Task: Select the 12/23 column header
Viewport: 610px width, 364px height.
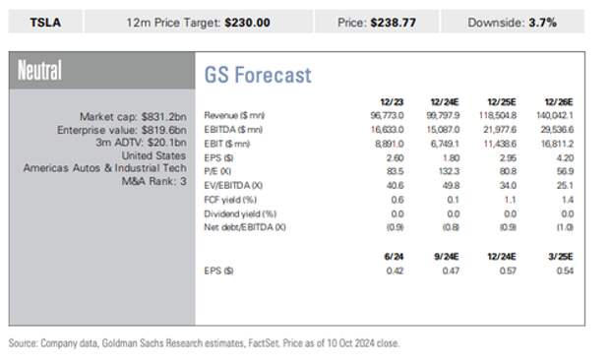Action: [392, 102]
